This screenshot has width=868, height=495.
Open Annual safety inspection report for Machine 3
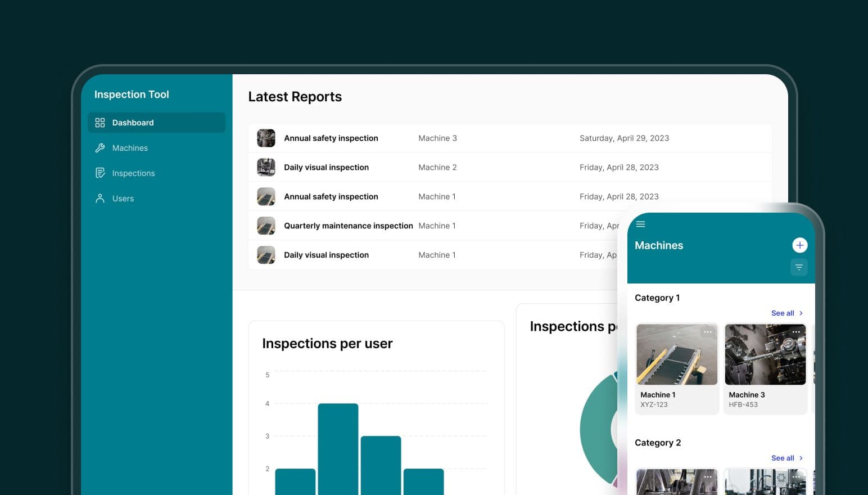(331, 138)
